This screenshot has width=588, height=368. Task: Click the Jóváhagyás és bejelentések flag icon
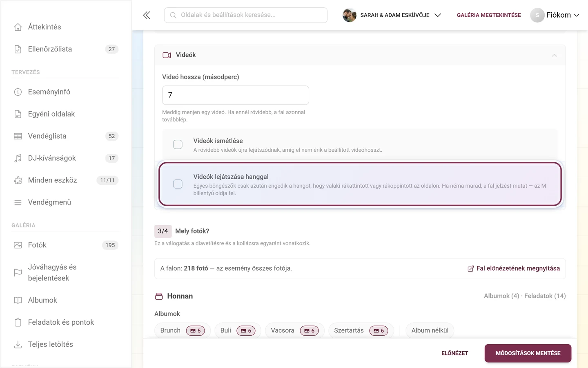[18, 273]
